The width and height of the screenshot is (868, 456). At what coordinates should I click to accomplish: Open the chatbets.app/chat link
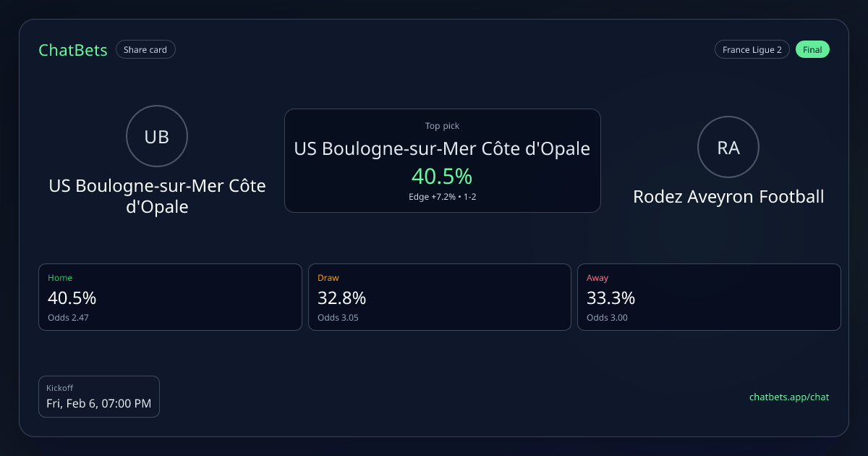(788, 397)
